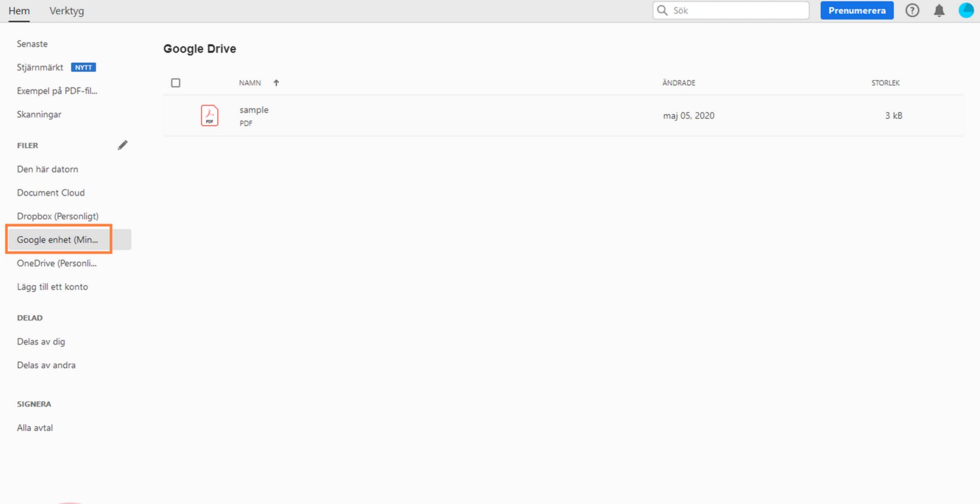Sort files by STORLEK column

coord(885,83)
